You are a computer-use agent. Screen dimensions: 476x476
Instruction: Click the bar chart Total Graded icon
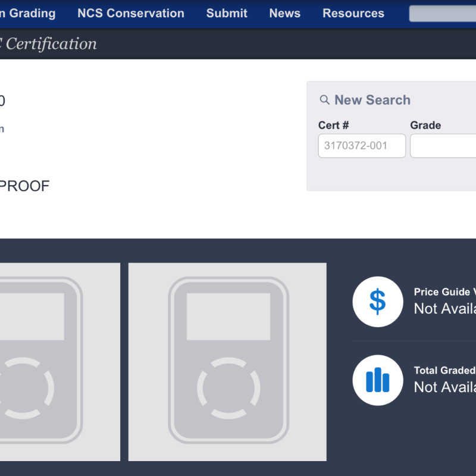click(377, 380)
